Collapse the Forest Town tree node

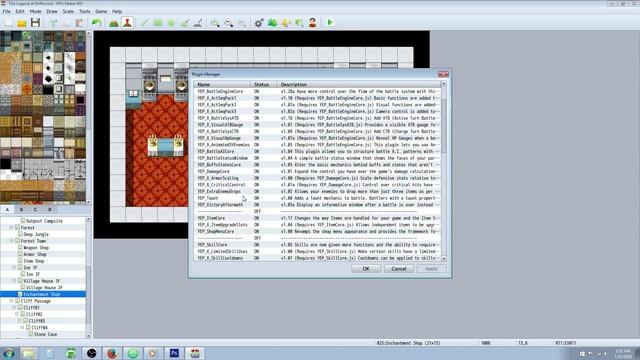[x=12, y=241]
